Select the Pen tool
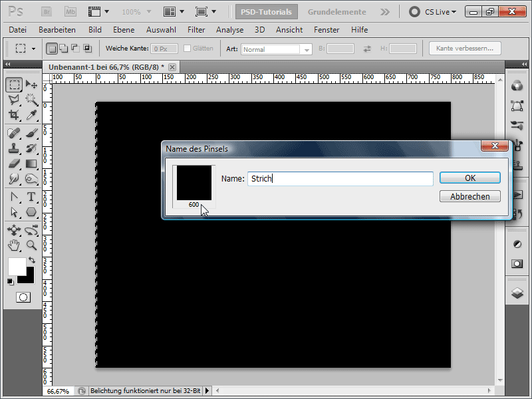The width and height of the screenshot is (532, 399). click(x=14, y=197)
